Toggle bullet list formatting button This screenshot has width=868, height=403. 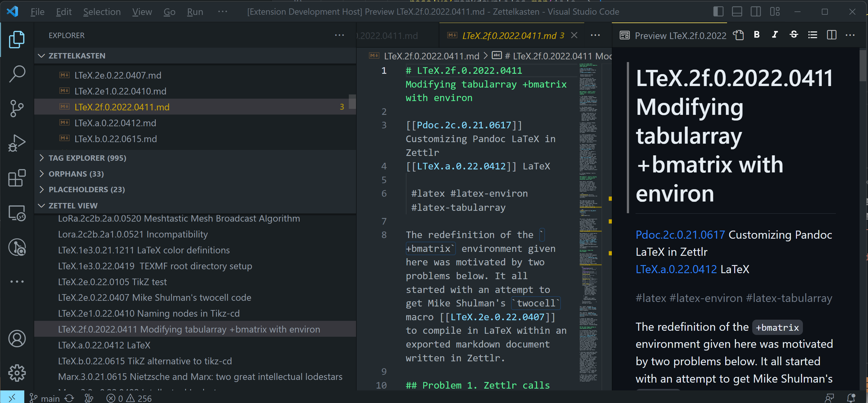tap(813, 35)
